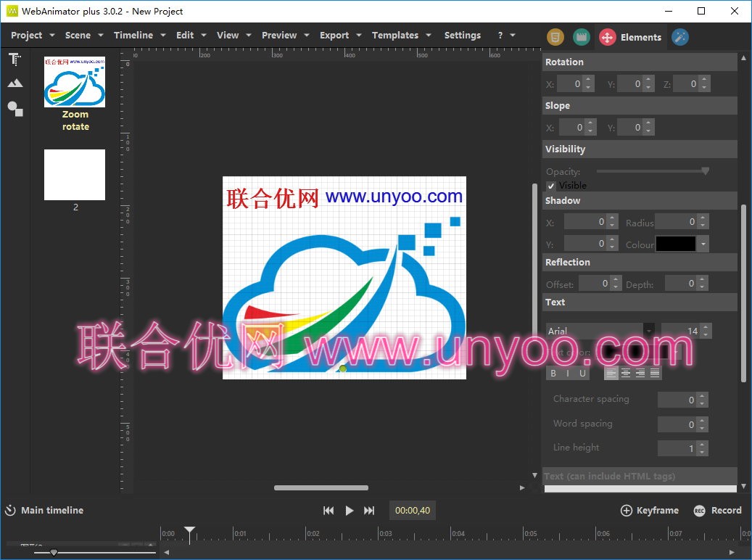Adjust the timeline zoom slider handle

(x=54, y=552)
